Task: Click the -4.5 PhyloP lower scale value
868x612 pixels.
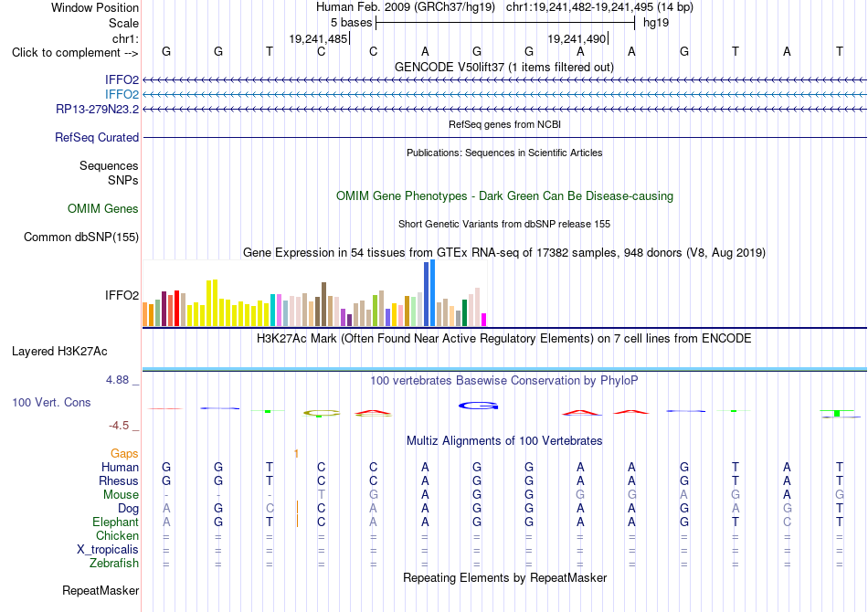Action: 119,426
